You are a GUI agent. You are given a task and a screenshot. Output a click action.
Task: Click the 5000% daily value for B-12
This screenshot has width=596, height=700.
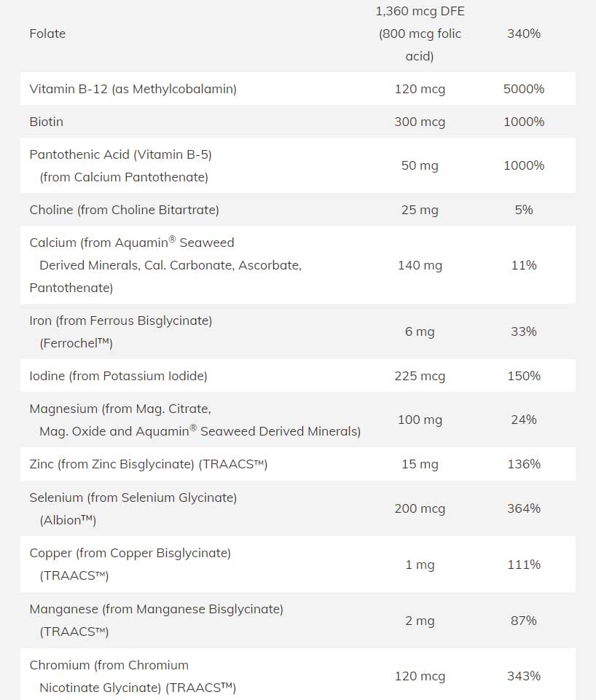point(524,89)
